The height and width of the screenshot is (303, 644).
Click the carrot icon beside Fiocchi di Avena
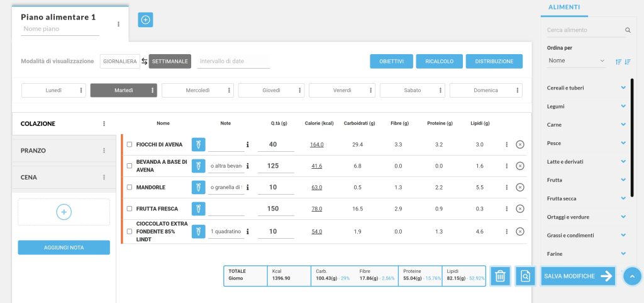(199, 144)
